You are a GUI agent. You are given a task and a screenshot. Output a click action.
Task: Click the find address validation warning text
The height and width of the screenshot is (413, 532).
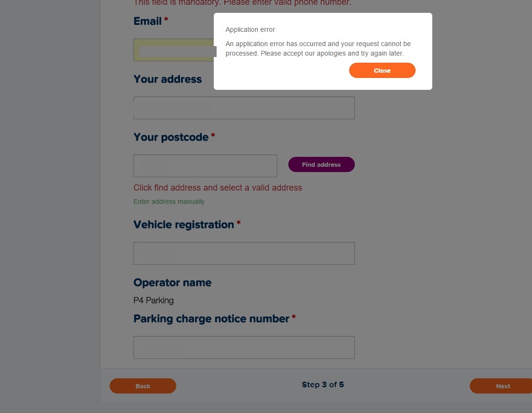[218, 188]
